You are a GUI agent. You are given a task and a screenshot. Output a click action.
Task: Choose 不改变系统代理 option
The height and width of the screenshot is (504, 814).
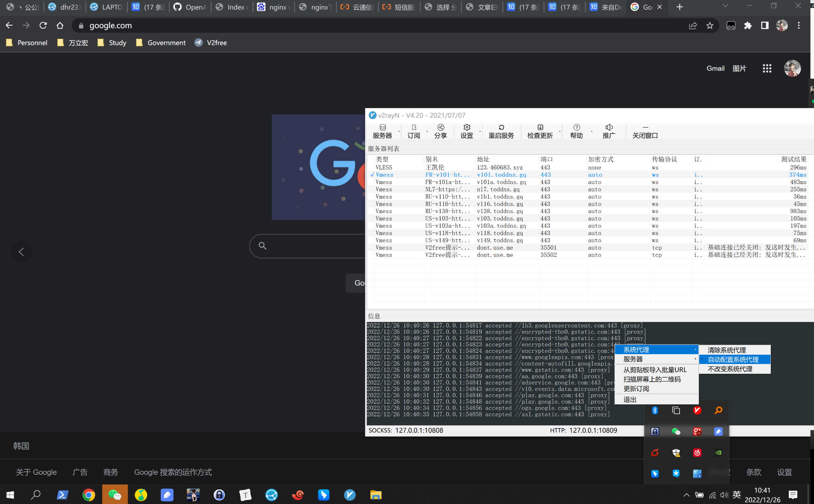(x=730, y=369)
